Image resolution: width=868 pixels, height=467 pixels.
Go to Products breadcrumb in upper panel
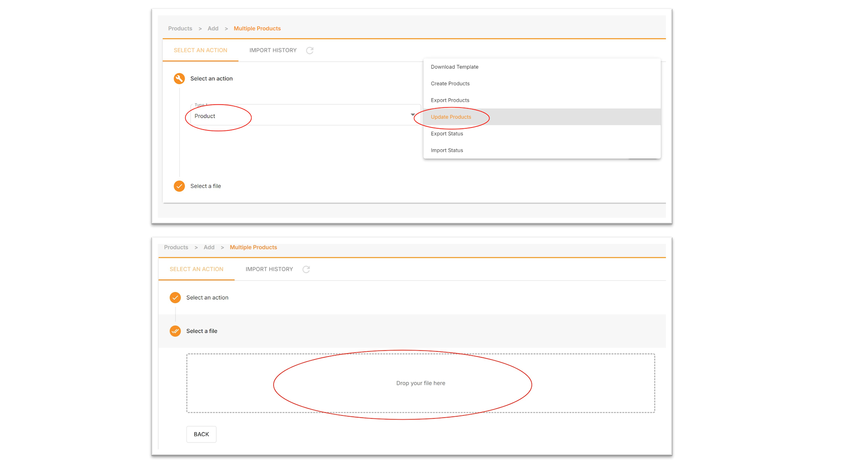(x=180, y=28)
